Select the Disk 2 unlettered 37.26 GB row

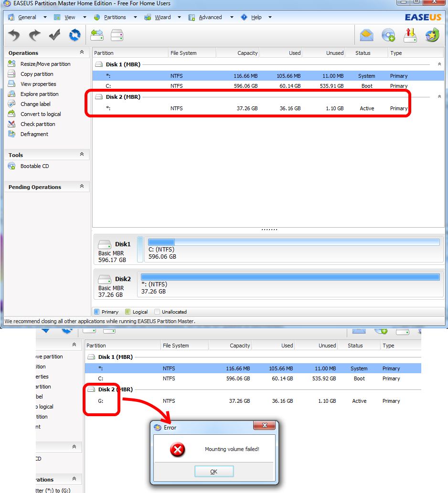click(x=268, y=108)
